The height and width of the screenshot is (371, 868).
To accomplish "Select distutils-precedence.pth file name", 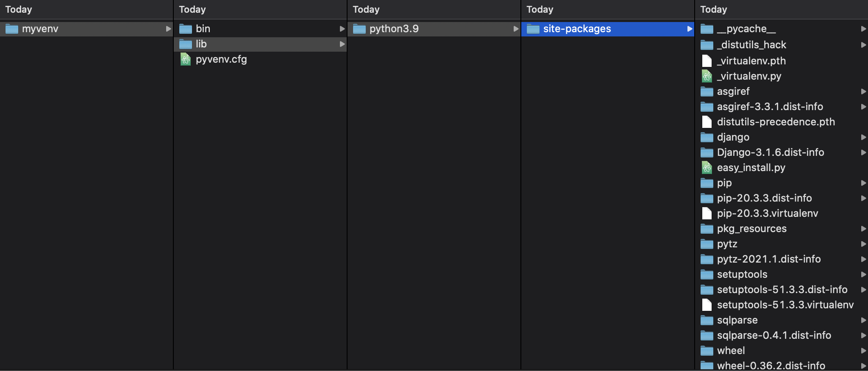I will click(776, 122).
